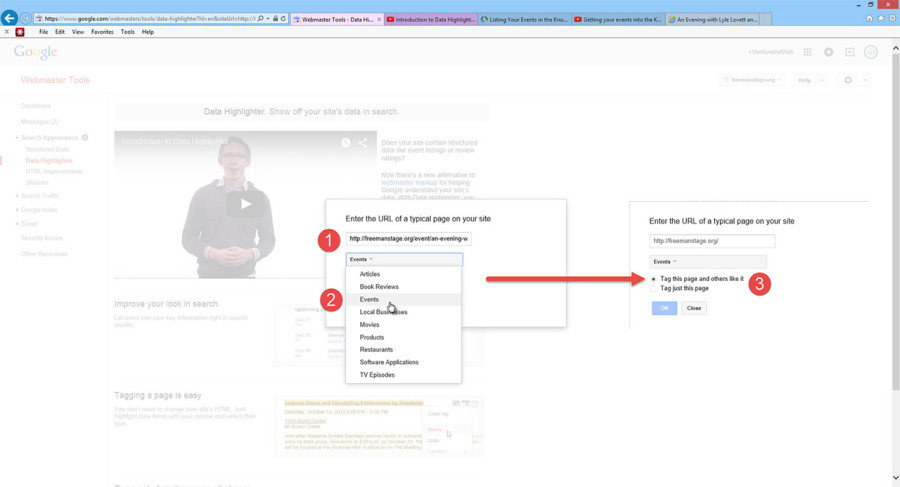Close the add-on toolbar with its X
This screenshot has width=900, height=487.
pyautogui.click(x=6, y=32)
